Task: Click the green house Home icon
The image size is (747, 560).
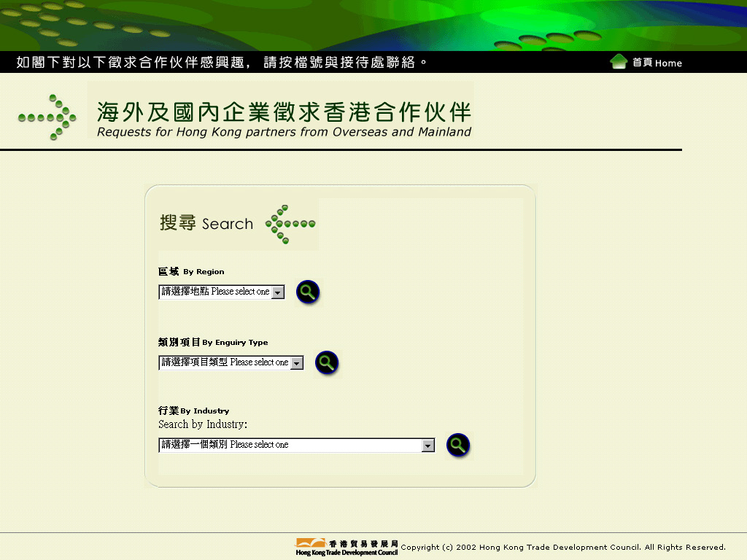Action: 619,62
